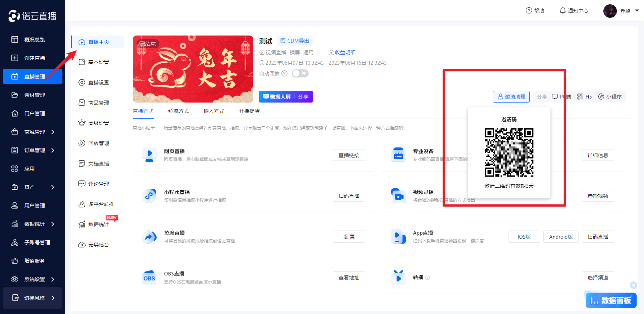644x314 pixels.
Task: Click the rabbit year live cover thumbnail
Action: [193, 69]
